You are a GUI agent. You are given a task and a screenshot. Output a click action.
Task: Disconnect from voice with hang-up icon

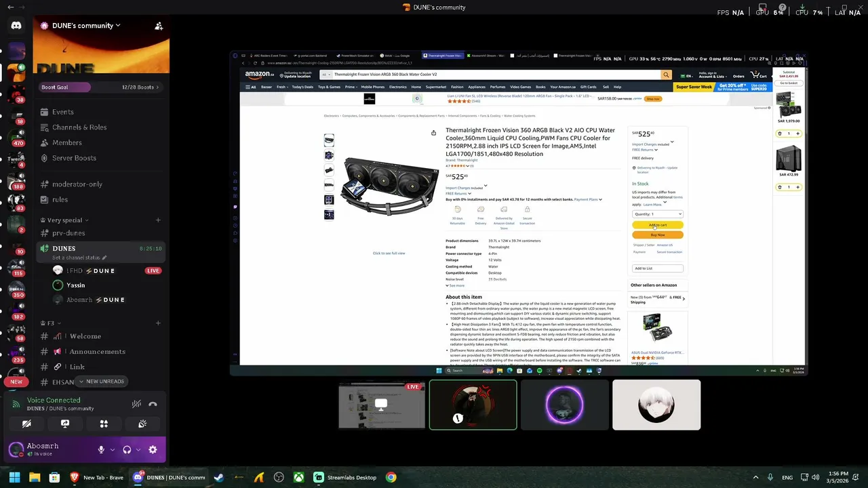[x=153, y=404]
